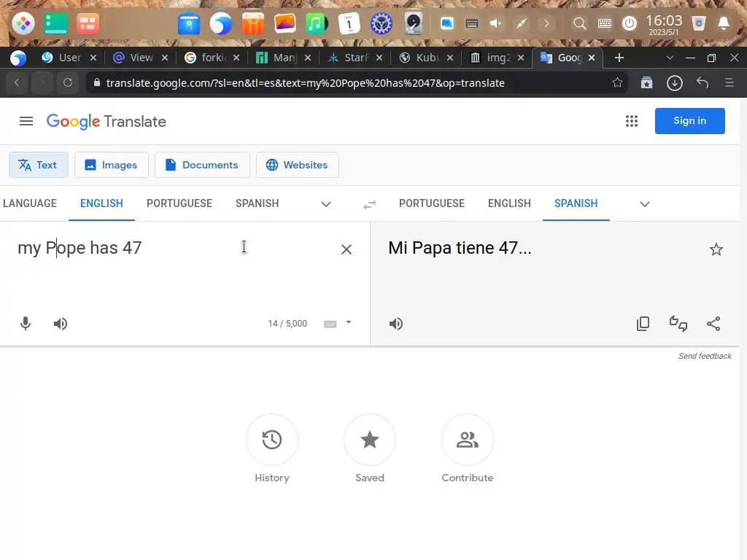This screenshot has width=747, height=560.
Task: Select PORTUGUESE as source language
Action: (179, 204)
